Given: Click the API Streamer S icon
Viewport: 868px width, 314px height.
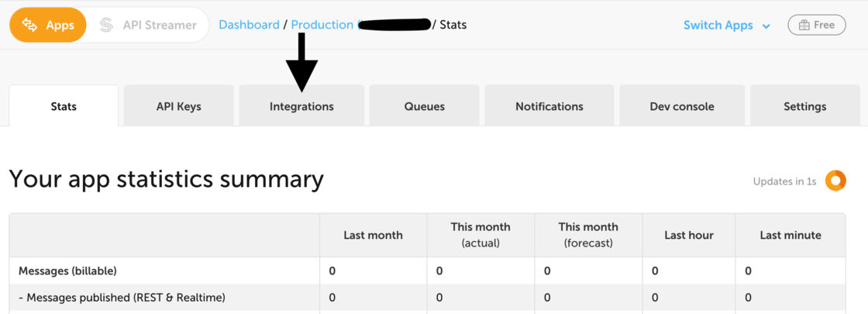Looking at the screenshot, I should coord(106,25).
